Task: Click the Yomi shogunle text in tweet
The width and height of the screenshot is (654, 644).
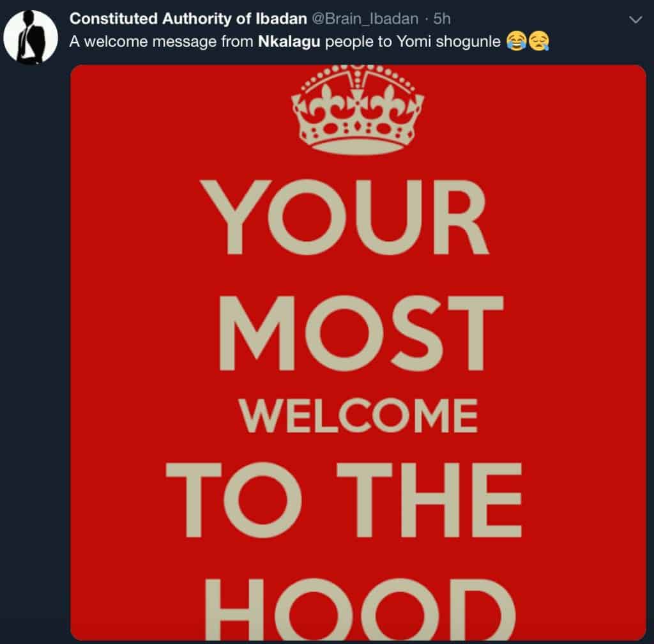Action: coord(448,42)
